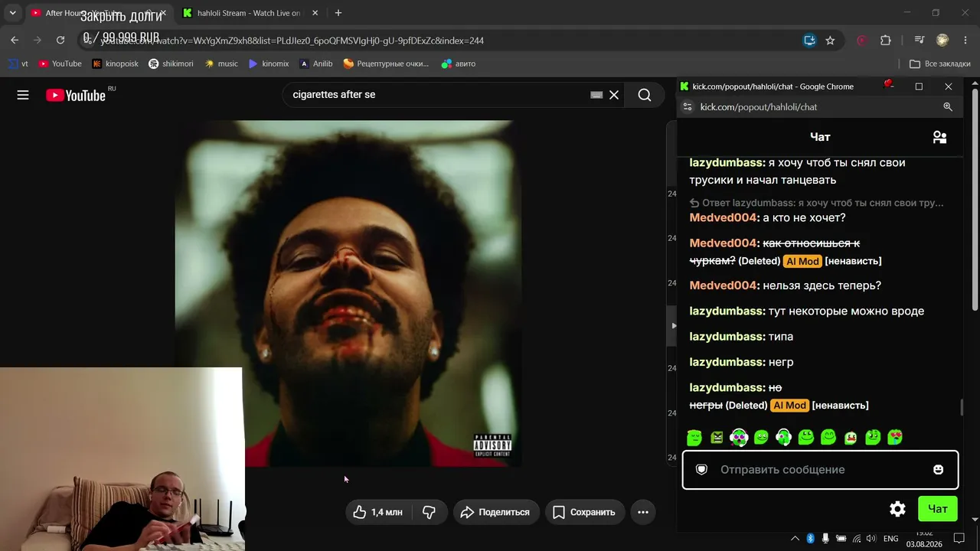
Task: Insert the angry square green emote
Action: (x=717, y=437)
